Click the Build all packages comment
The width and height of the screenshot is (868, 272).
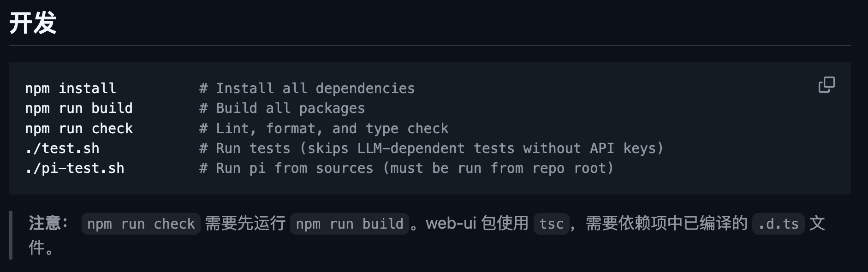pyautogui.click(x=282, y=108)
